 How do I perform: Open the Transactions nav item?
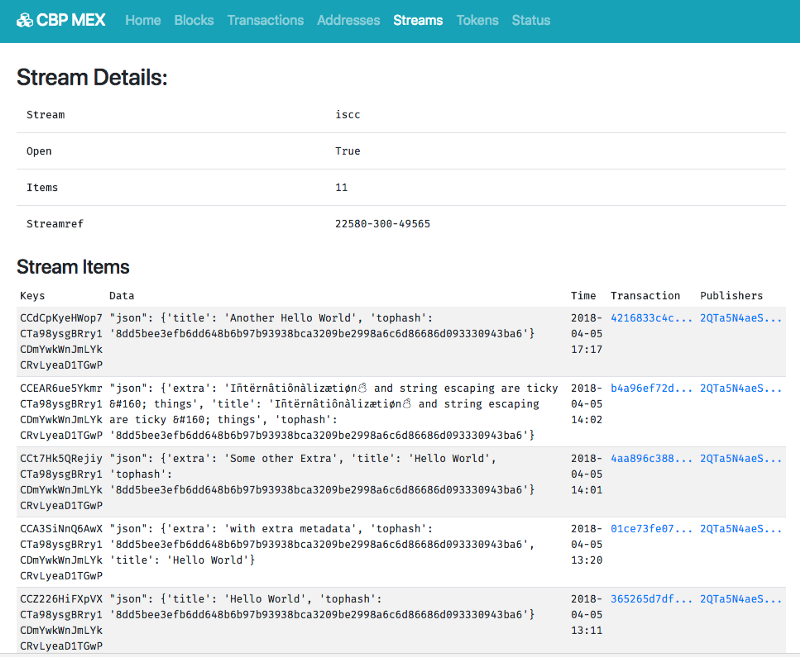(x=265, y=20)
